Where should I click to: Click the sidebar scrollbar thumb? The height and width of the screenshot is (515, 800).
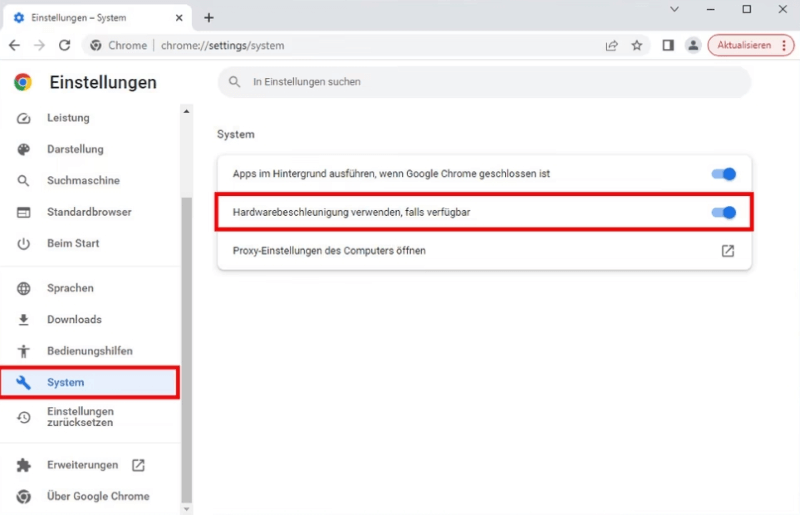point(187,350)
